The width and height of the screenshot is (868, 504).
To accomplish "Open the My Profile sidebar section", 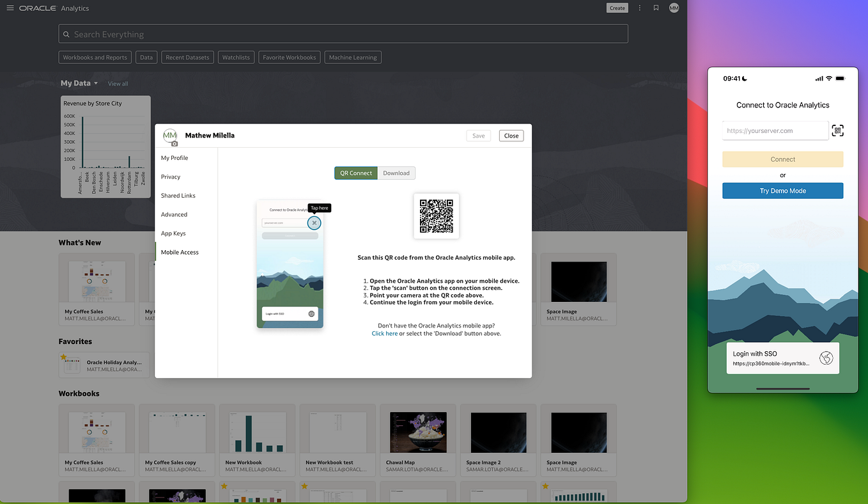I will point(174,157).
